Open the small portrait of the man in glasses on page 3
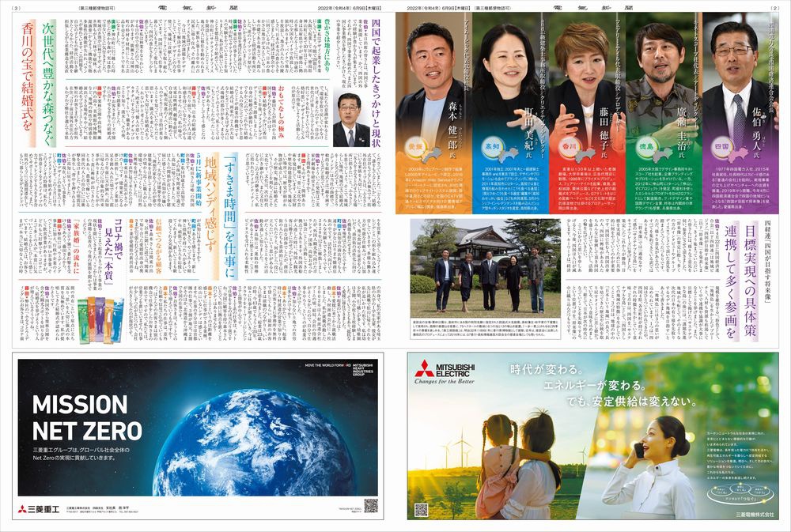 (x=352, y=119)
